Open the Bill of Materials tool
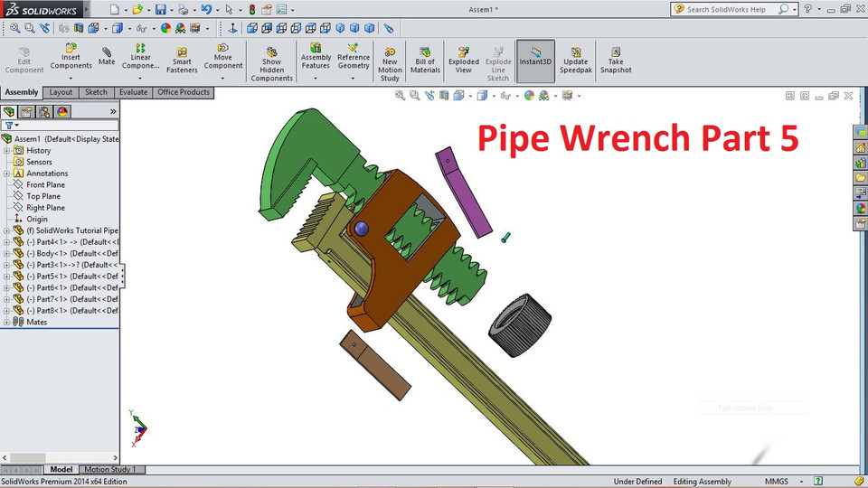The width and height of the screenshot is (868, 488). 425,61
